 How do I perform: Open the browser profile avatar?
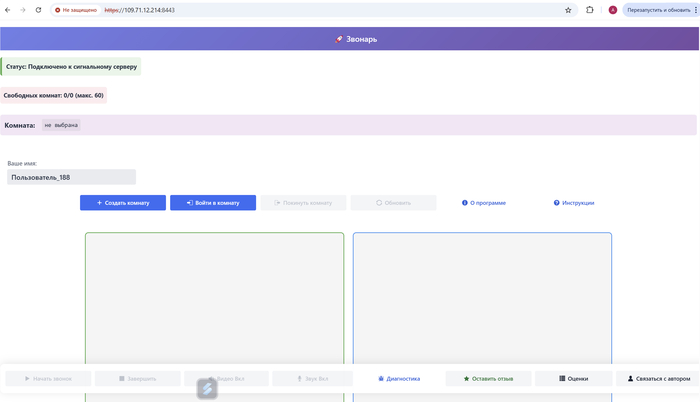tap(613, 10)
